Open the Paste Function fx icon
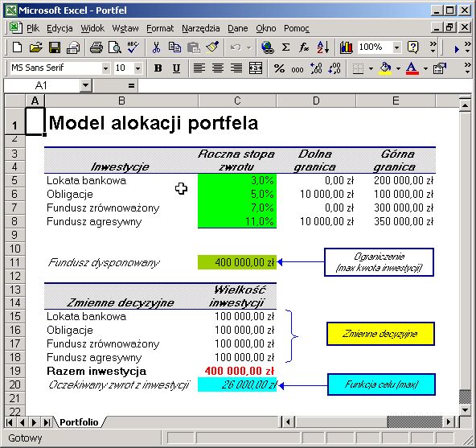The image size is (476, 448). click(304, 47)
